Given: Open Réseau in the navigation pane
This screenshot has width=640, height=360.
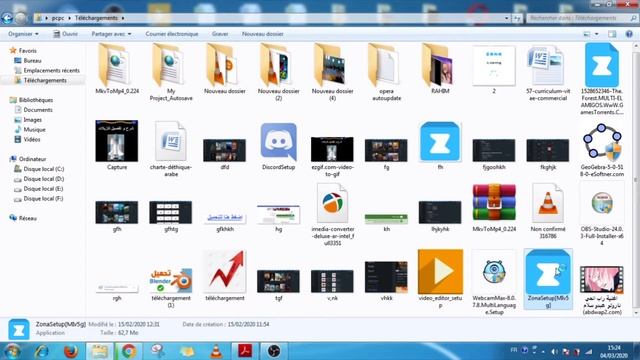Looking at the screenshot, I should (27, 218).
